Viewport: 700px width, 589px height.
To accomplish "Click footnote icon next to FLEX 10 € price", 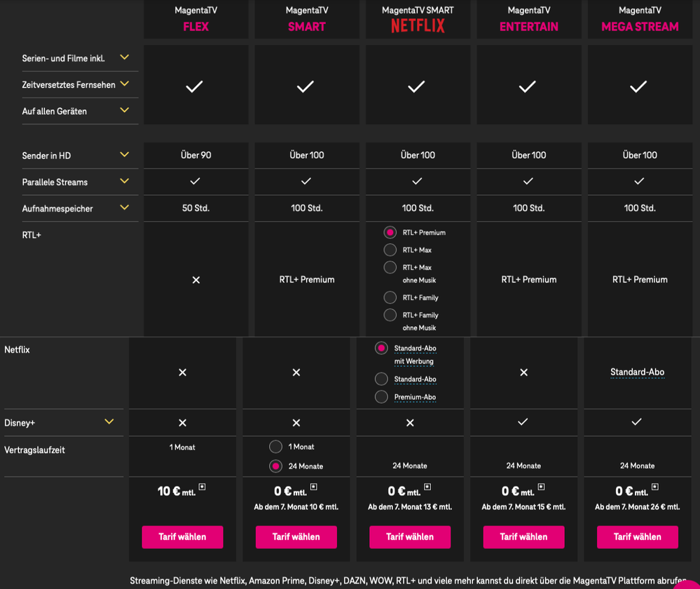I will [203, 487].
